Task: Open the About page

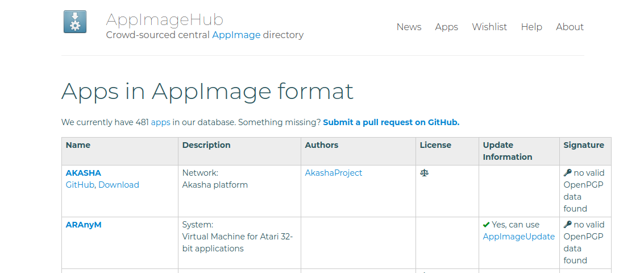Action: coord(570,27)
